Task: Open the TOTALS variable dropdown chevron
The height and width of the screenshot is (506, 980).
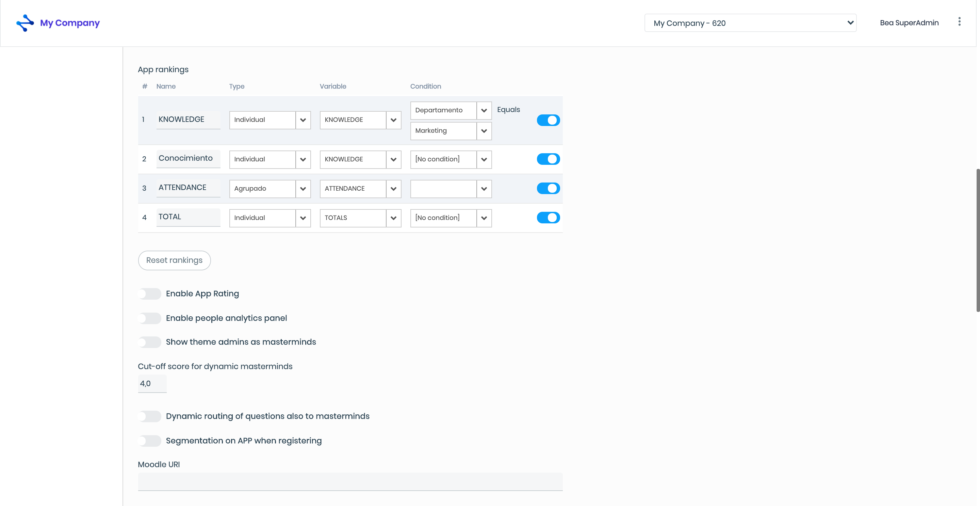Action: [x=393, y=218]
